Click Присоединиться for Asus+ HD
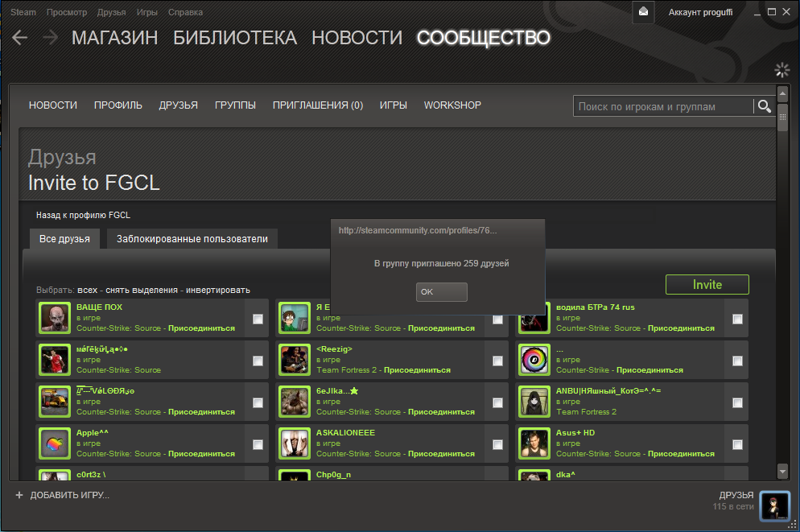Viewport: 800px width, 532px height. click(681, 453)
